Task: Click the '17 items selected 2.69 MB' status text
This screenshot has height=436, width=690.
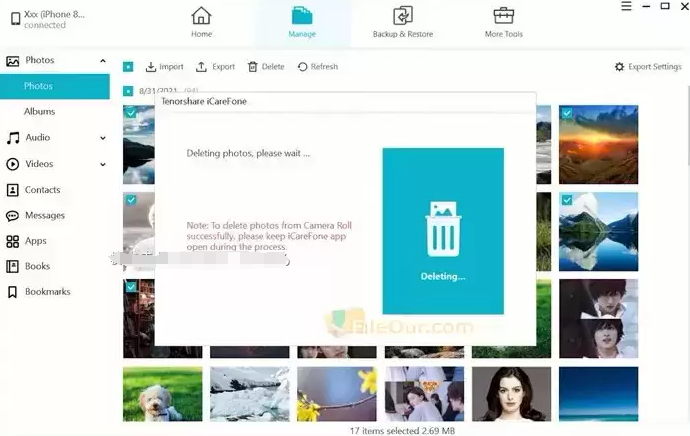Action: point(402,431)
